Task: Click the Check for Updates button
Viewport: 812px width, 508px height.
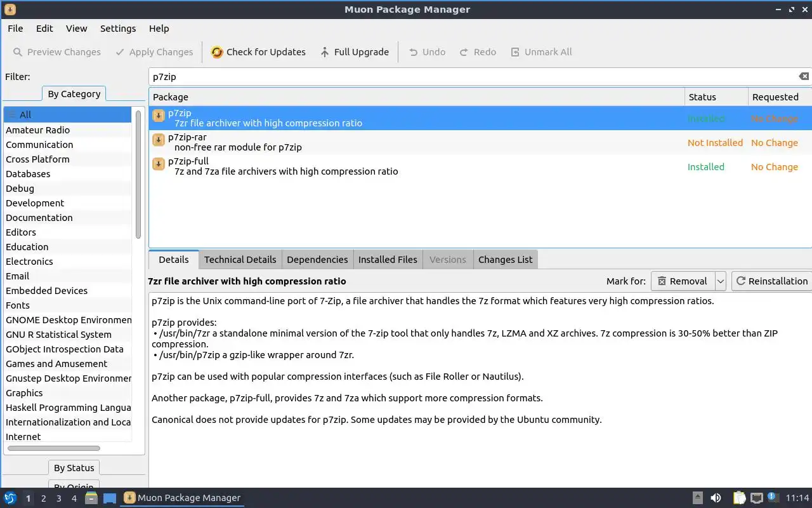Action: [258, 52]
